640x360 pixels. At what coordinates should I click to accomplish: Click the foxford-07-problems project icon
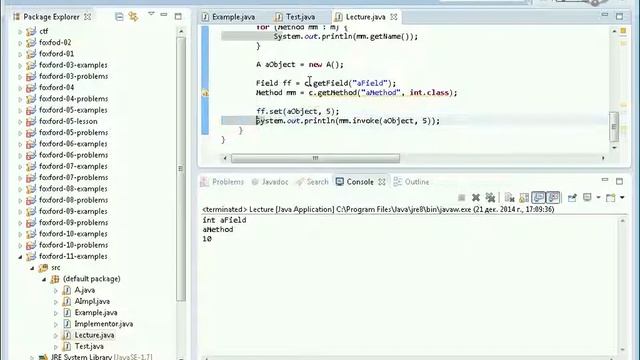[x=31, y=178]
